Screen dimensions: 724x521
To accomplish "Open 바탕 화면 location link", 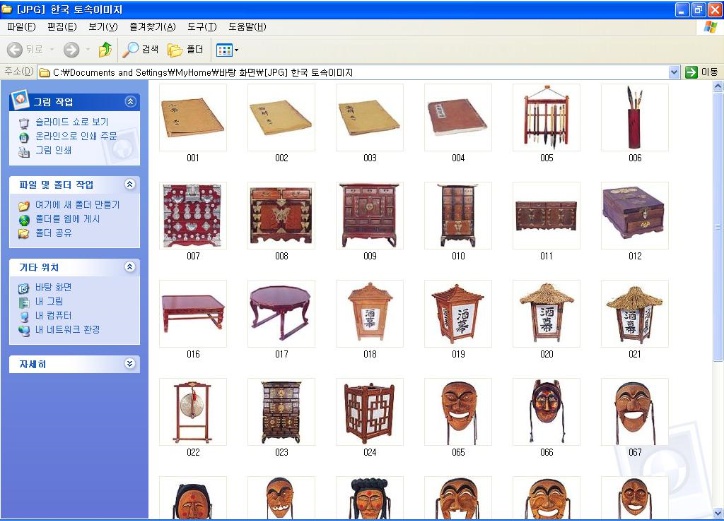I will [x=54, y=287].
